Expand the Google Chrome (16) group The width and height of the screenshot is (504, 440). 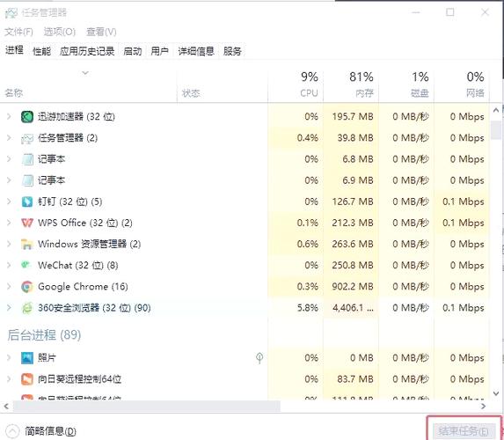[x=9, y=287]
